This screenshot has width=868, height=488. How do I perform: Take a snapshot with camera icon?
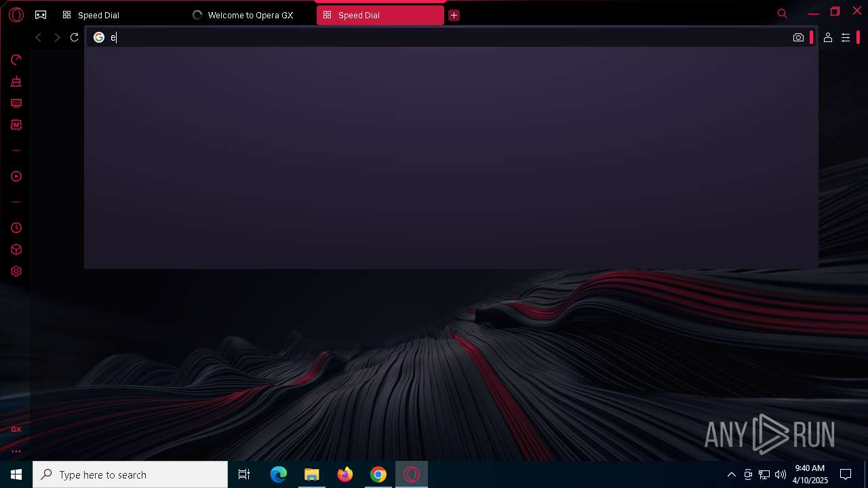click(x=798, y=37)
